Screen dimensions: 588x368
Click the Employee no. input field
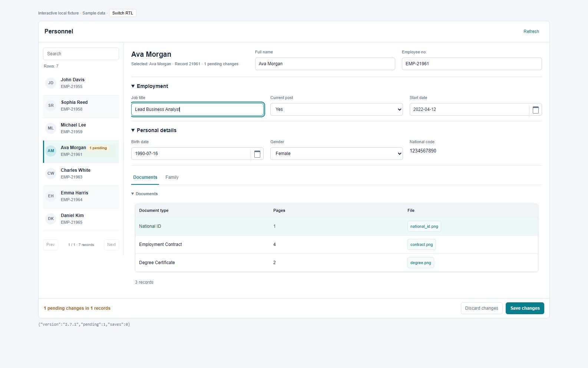[472, 64]
